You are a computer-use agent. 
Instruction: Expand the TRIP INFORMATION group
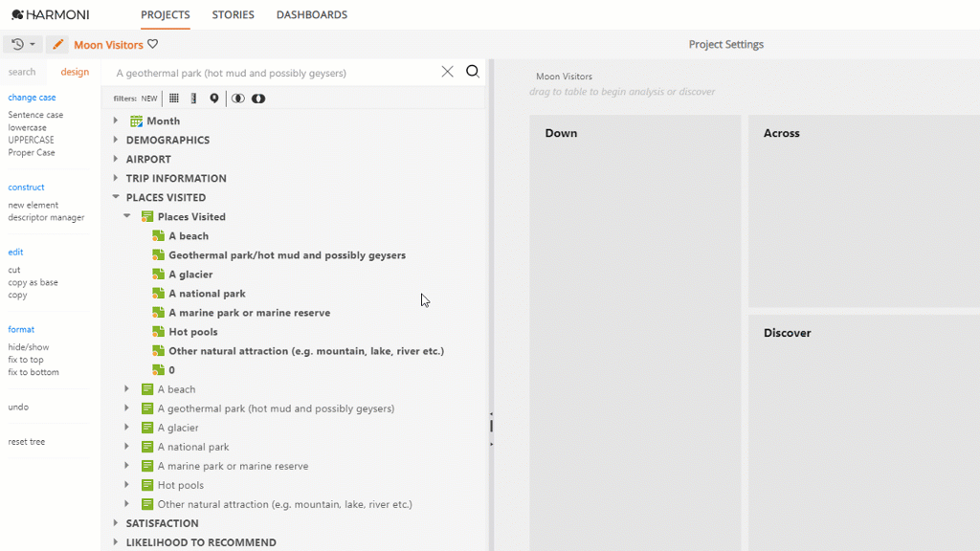tap(116, 178)
